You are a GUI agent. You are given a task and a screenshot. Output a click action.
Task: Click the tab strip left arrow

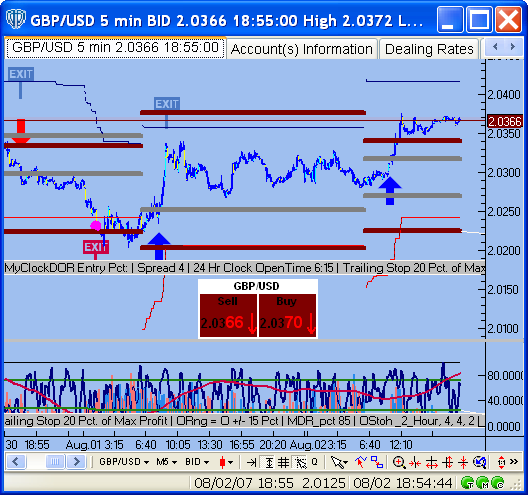[x=495, y=46]
